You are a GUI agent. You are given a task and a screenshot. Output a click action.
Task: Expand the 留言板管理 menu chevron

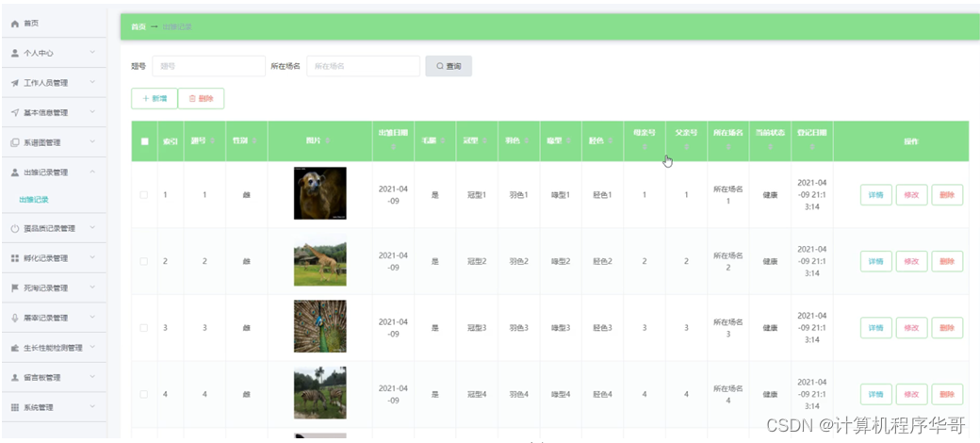[x=92, y=377]
